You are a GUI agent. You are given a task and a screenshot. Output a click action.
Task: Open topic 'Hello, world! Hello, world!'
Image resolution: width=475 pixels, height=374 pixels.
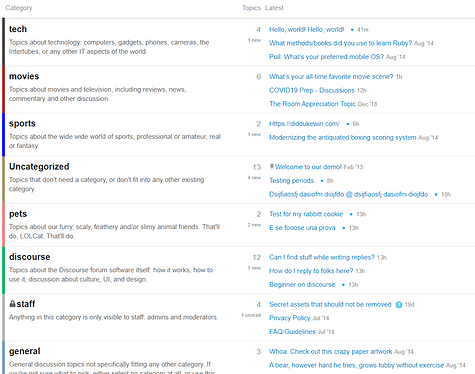306,30
